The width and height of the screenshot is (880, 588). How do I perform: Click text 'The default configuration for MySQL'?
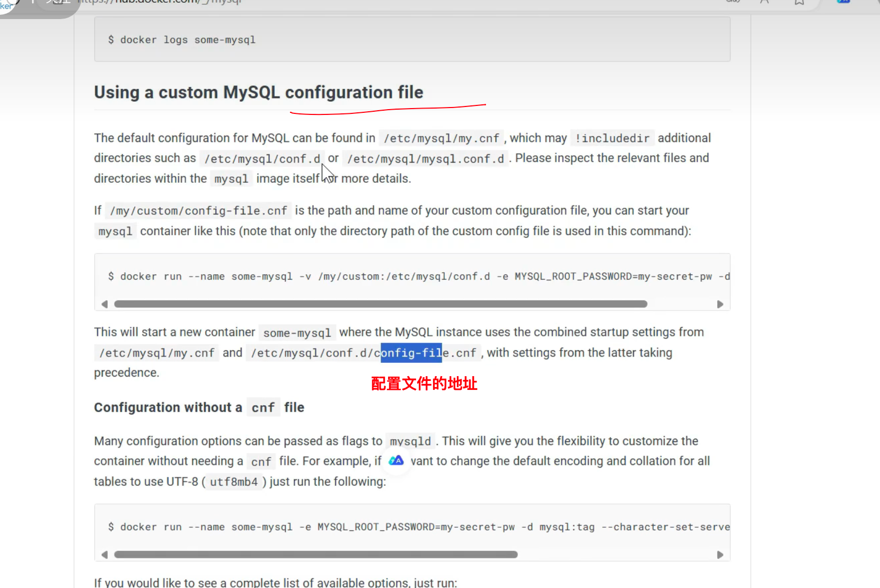[x=191, y=138]
